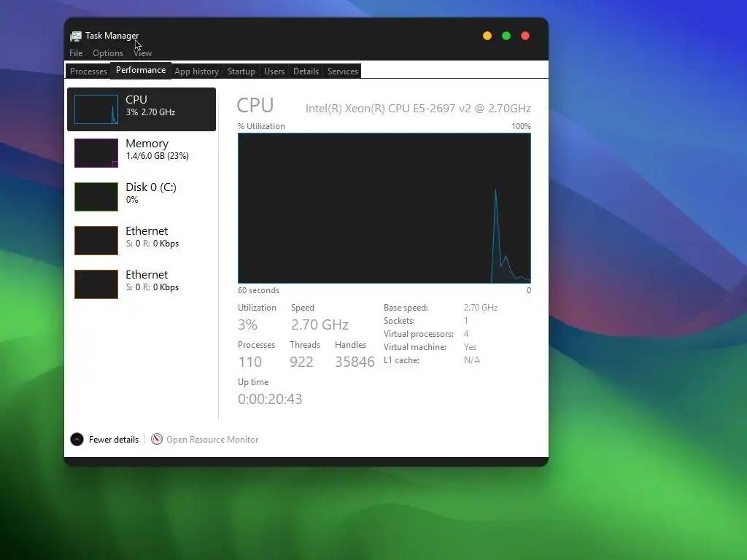The width and height of the screenshot is (747, 560).
Task: Click the Memory mini graph thumbnail
Action: 96,153
